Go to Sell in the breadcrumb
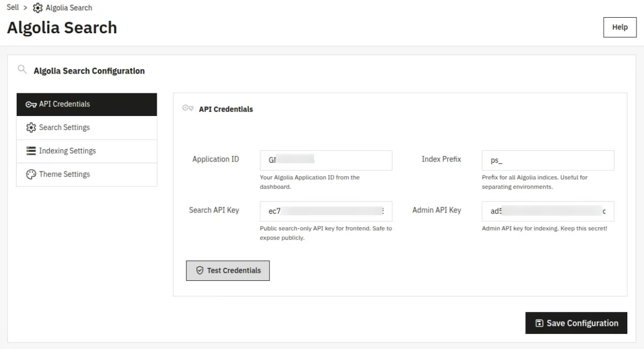The width and height of the screenshot is (644, 349). coord(13,8)
